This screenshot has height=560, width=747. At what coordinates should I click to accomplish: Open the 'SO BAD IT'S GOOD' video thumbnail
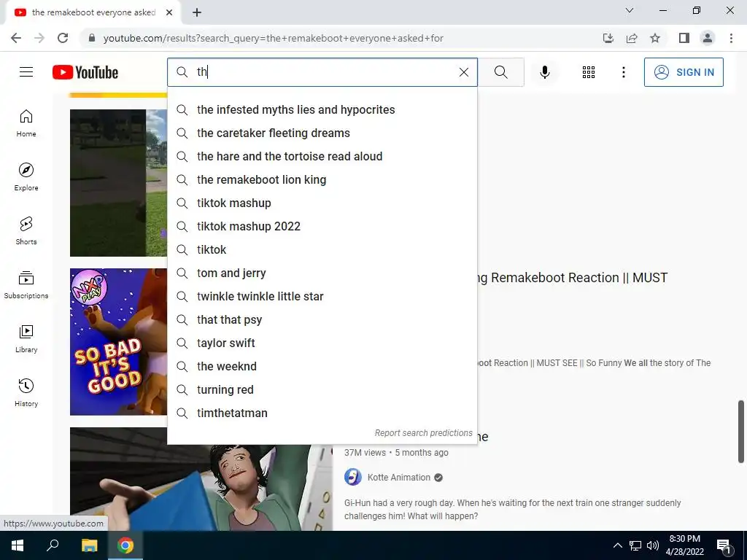click(119, 342)
